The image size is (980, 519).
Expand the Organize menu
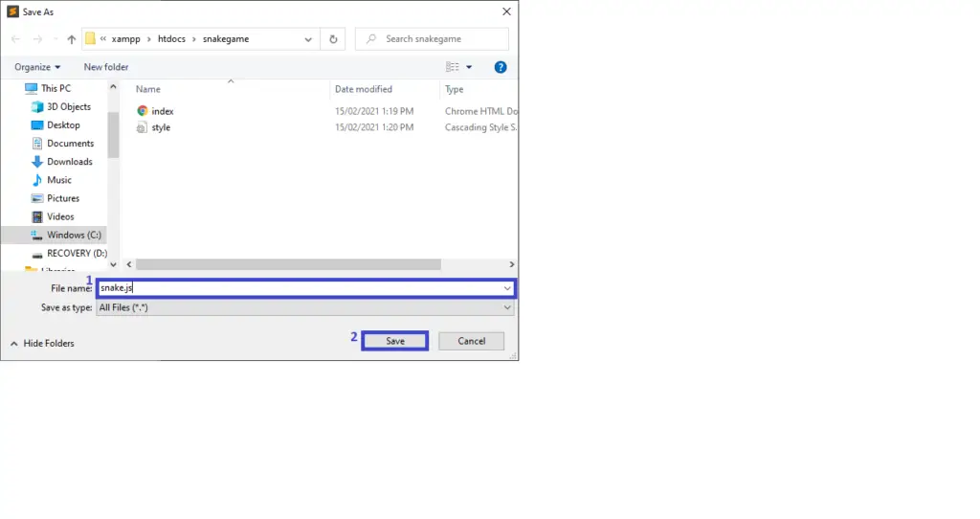pos(37,67)
